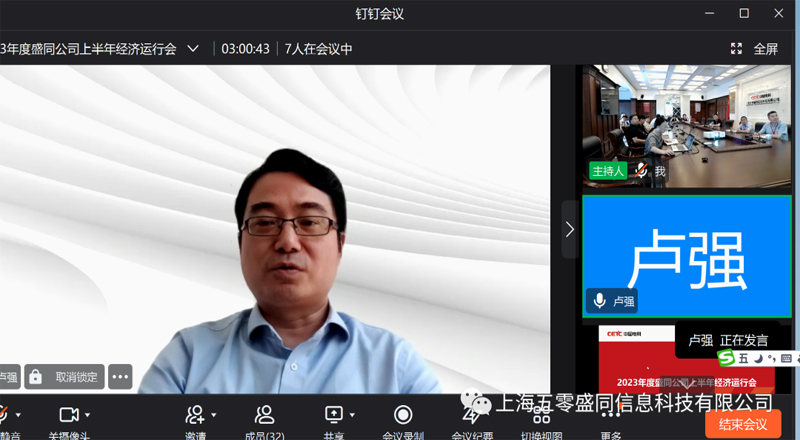This screenshot has width=800, height=440.
Task: Expand meeting info chevron beside meeting title
Action: coord(193,48)
